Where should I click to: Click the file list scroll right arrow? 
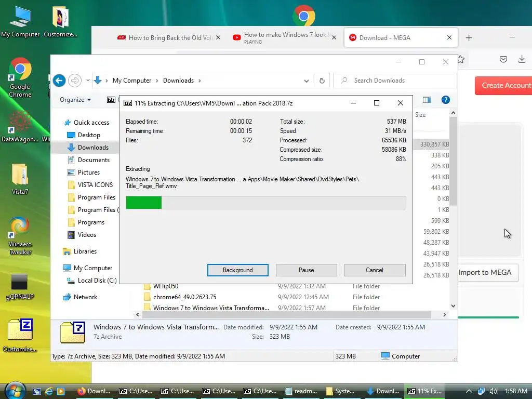[x=445, y=314]
